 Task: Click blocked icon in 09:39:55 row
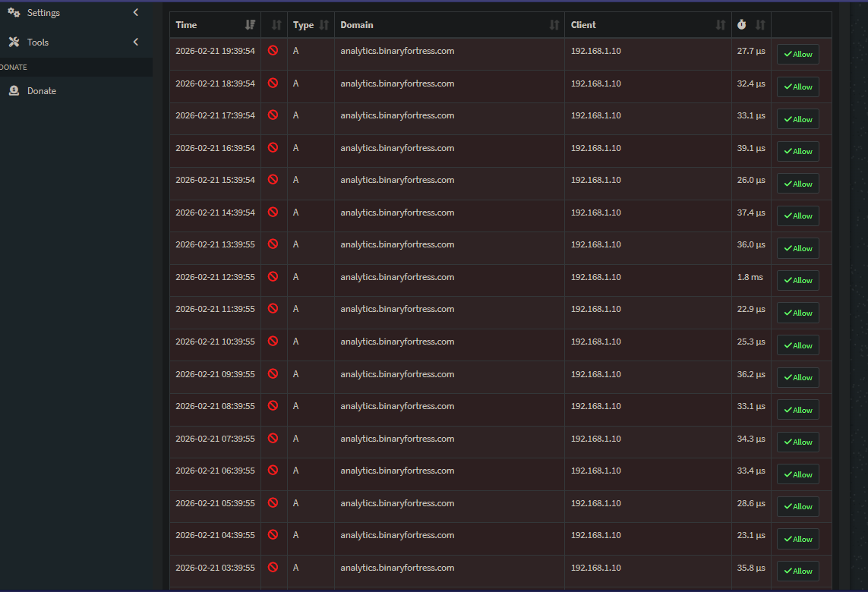[273, 374]
